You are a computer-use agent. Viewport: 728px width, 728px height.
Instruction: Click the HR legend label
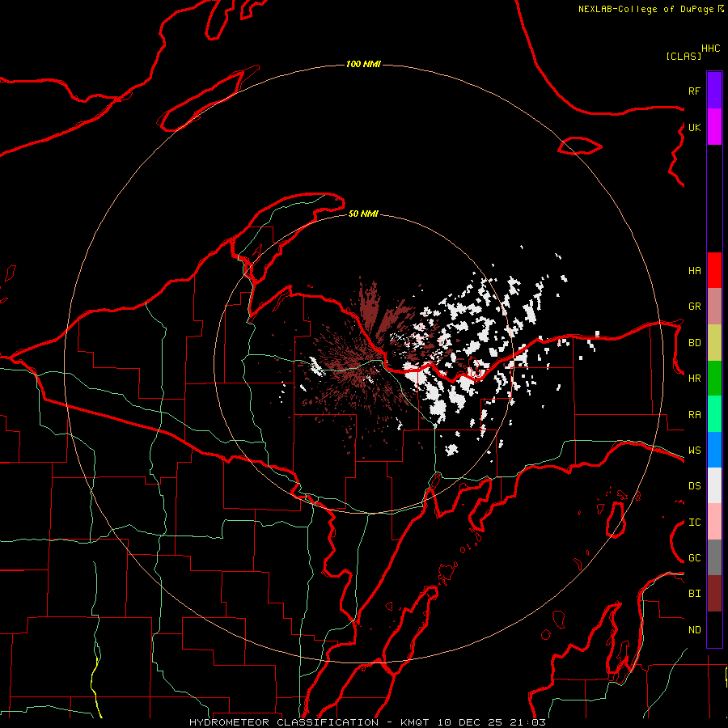[694, 379]
